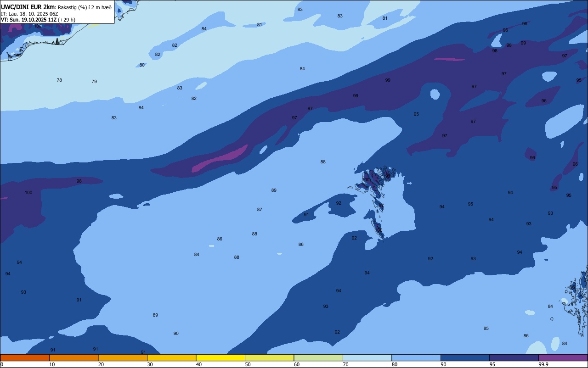588x368 pixels.
Task: Click the 50–60 yellow-green legend segment
Action: click(269, 357)
